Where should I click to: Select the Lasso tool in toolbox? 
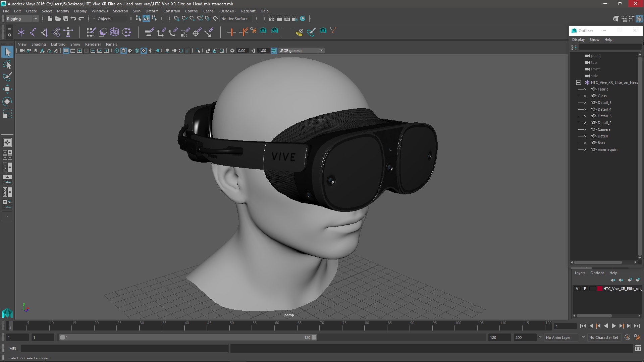coord(7,64)
